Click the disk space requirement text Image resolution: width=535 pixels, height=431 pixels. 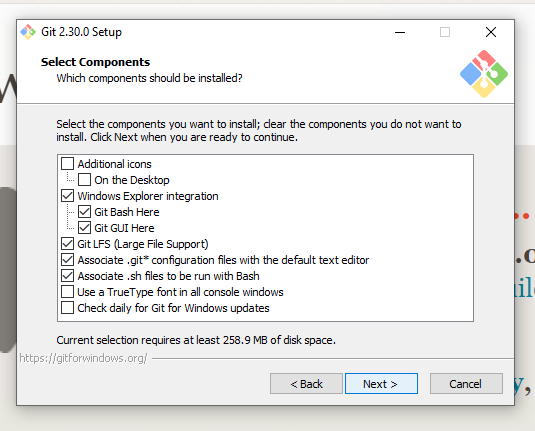pyautogui.click(x=196, y=340)
